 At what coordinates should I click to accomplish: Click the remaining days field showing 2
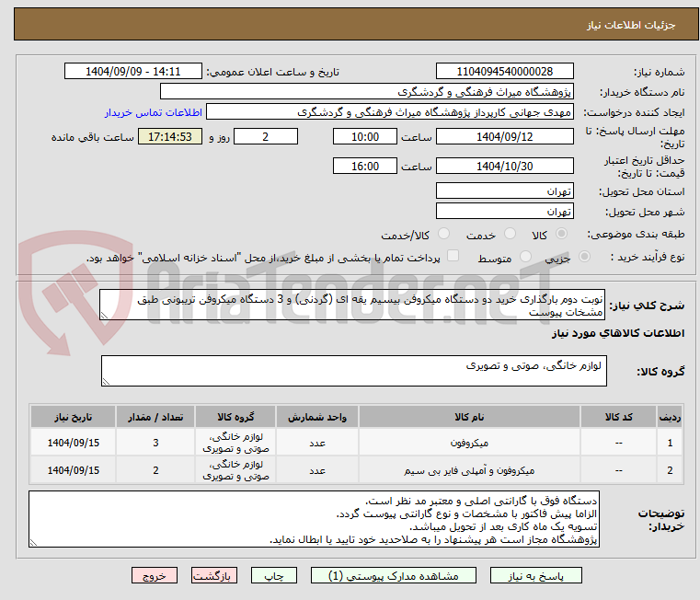tap(266, 137)
